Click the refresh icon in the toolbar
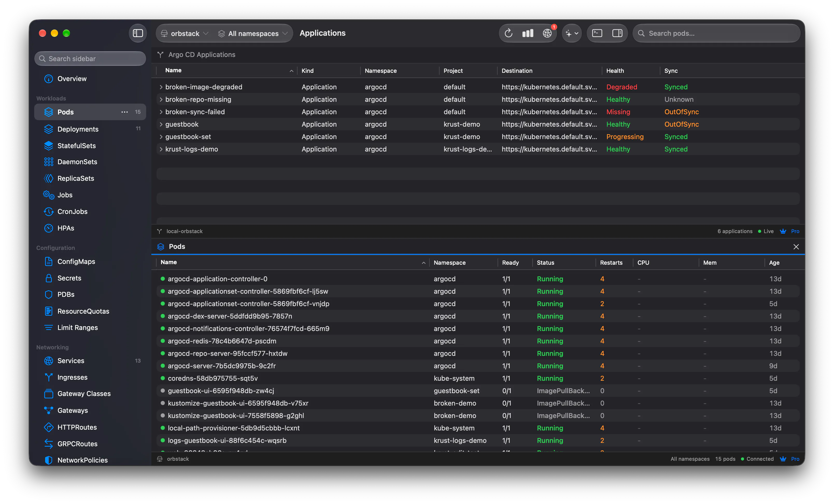 tap(508, 33)
